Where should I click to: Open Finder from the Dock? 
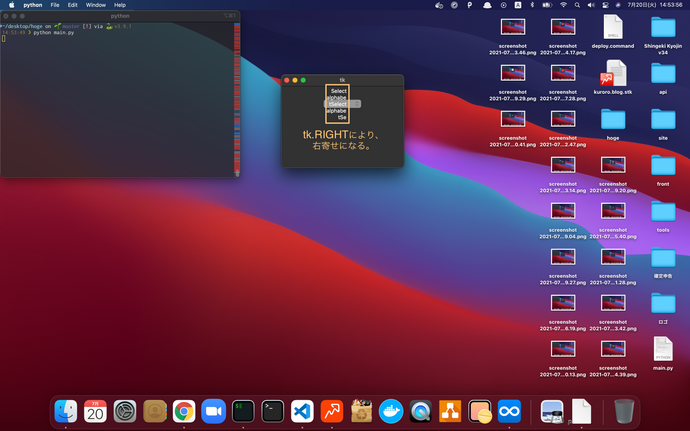[x=66, y=412]
